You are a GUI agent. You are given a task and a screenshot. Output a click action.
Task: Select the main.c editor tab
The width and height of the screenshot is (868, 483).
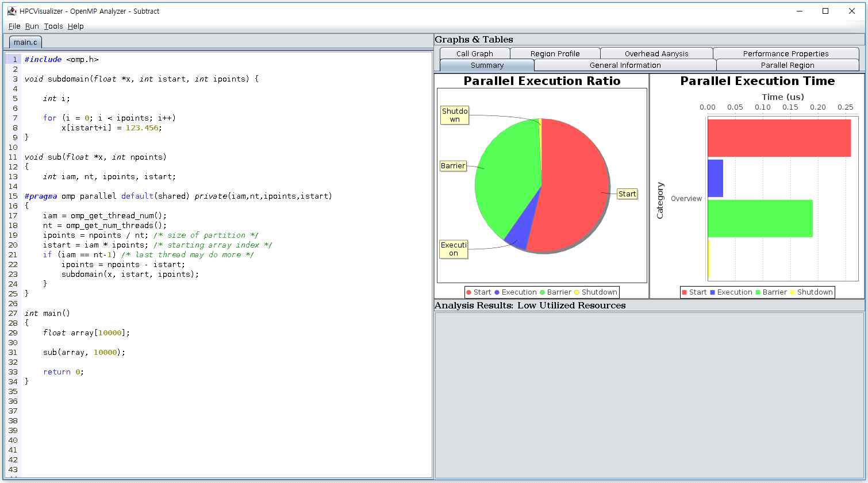(25, 42)
